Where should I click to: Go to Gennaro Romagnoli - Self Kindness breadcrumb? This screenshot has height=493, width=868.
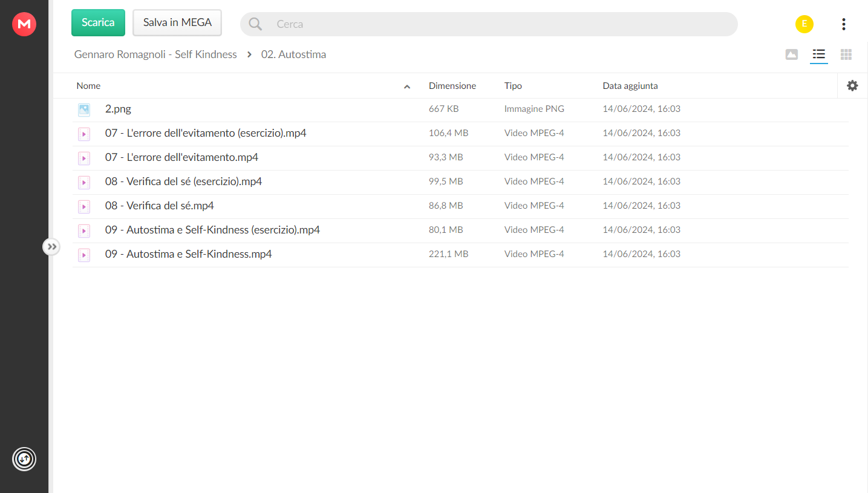pos(155,54)
